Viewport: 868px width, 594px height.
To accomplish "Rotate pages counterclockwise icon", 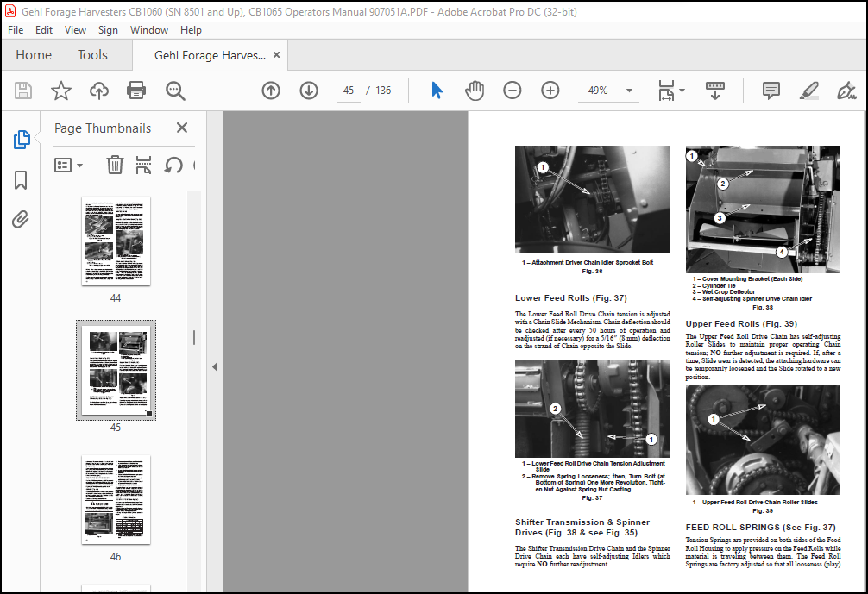I will click(x=173, y=165).
